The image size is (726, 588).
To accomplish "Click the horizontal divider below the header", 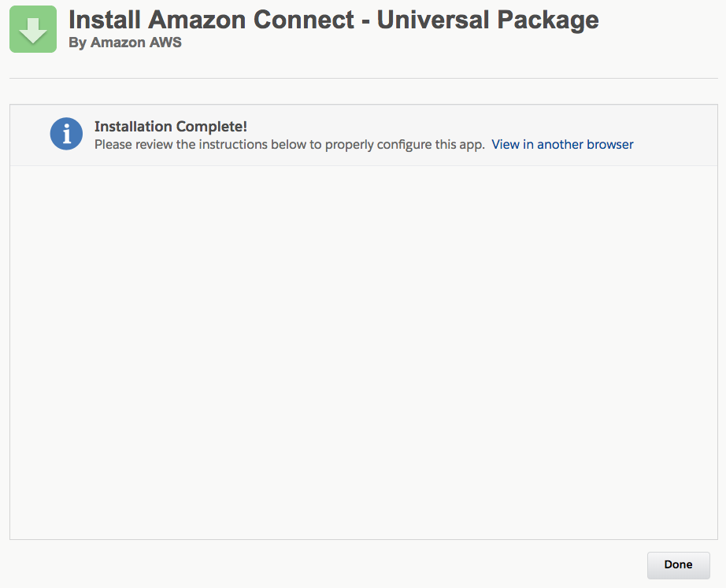I will click(x=364, y=78).
